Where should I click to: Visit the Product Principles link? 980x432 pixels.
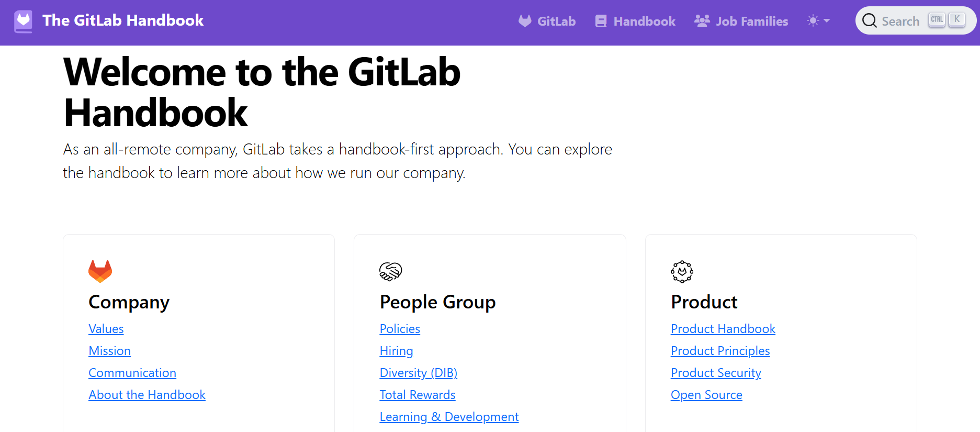pyautogui.click(x=720, y=351)
